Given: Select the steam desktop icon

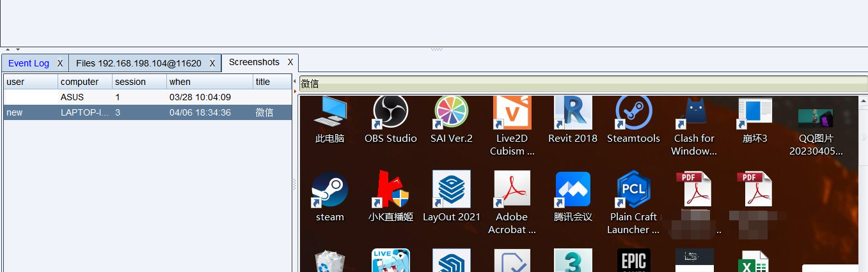Looking at the screenshot, I should [330, 190].
